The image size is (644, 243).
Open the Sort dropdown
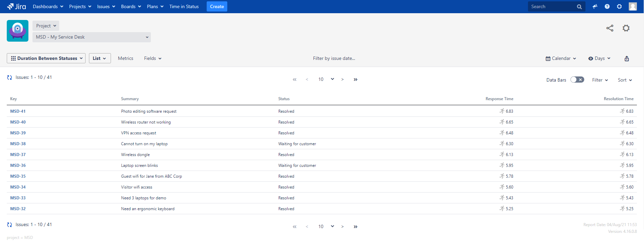pos(624,80)
